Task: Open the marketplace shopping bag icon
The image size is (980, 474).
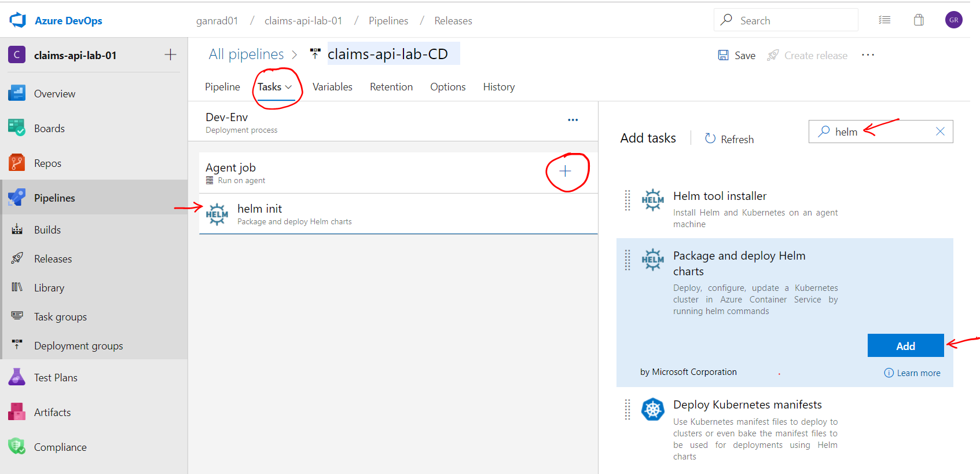Action: (x=919, y=20)
